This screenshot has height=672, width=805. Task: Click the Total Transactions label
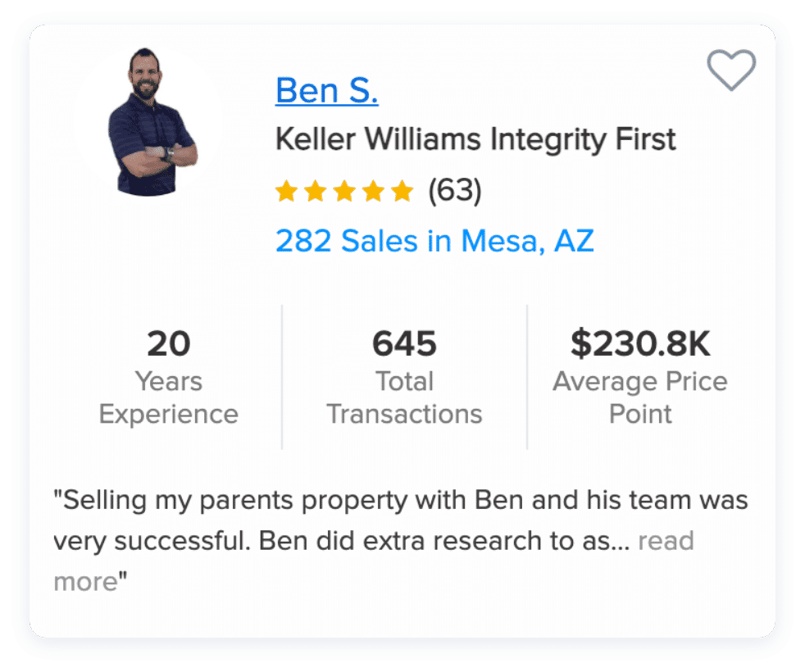[x=405, y=397]
